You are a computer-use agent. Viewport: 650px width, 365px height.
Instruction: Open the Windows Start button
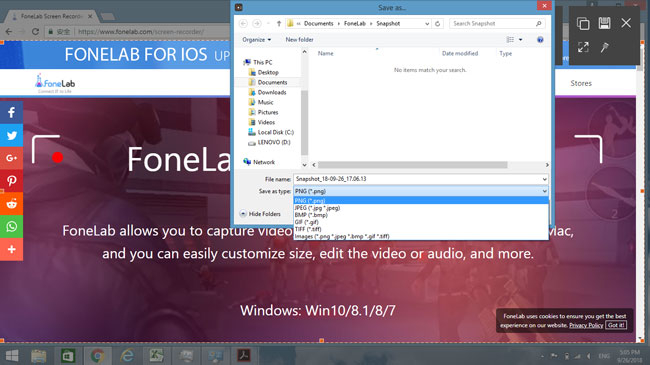(x=12, y=355)
